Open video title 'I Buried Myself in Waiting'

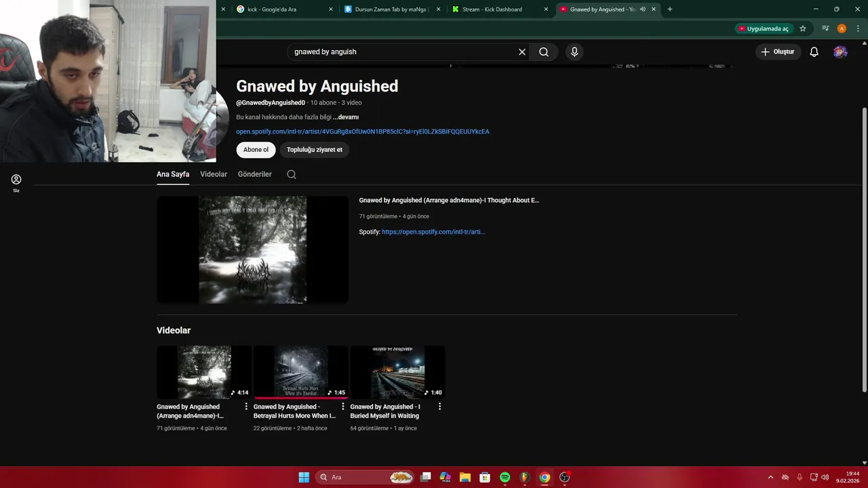click(x=385, y=411)
